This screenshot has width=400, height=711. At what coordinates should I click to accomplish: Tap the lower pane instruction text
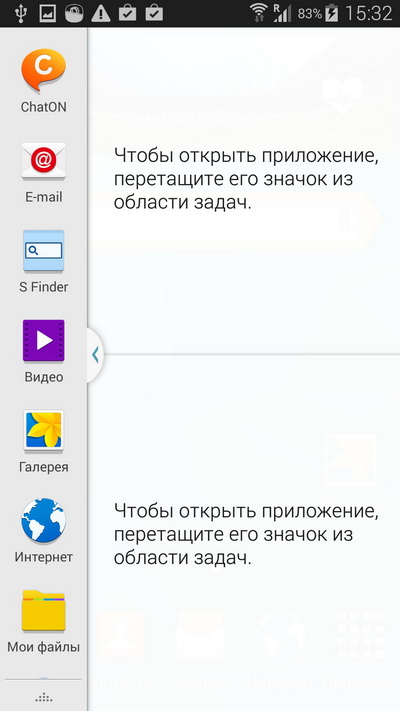click(x=246, y=535)
